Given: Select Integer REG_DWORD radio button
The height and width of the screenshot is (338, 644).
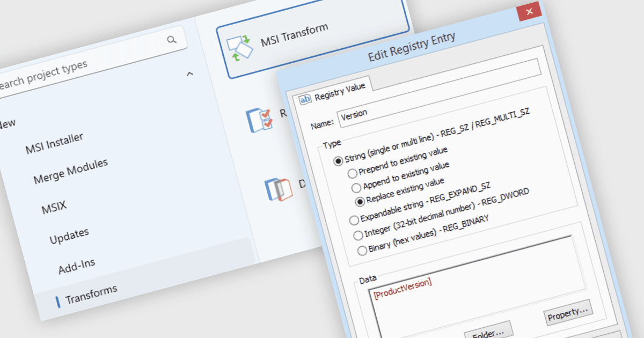Looking at the screenshot, I should tap(358, 235).
